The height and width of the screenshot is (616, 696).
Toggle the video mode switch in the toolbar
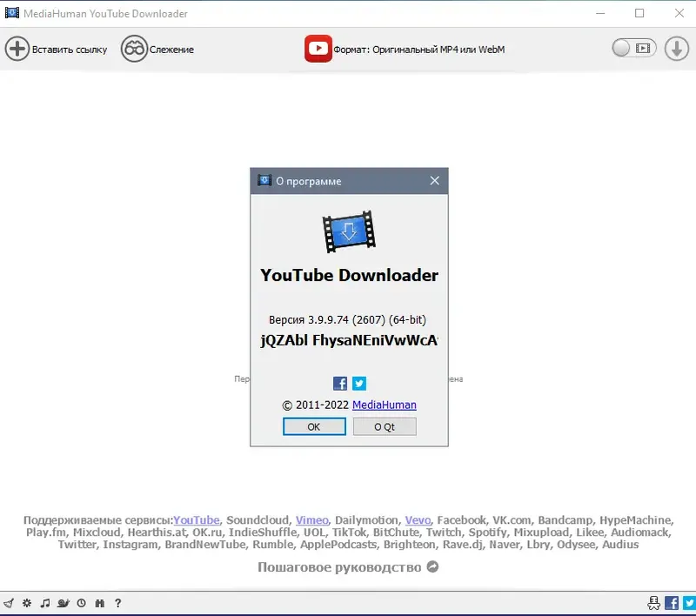(634, 48)
